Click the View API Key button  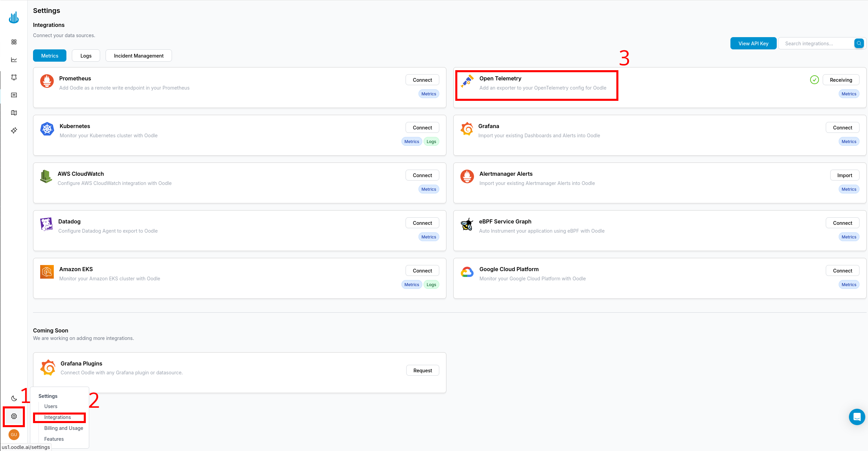[753, 43]
